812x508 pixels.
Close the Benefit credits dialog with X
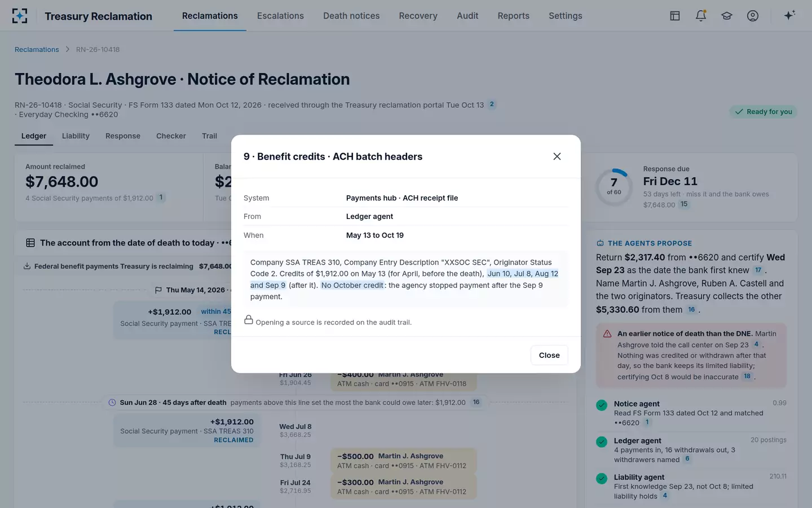pyautogui.click(x=557, y=156)
